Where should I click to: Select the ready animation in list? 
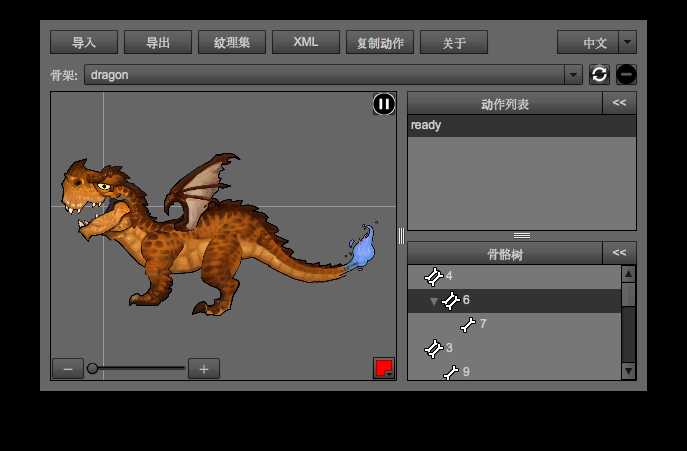[522, 126]
